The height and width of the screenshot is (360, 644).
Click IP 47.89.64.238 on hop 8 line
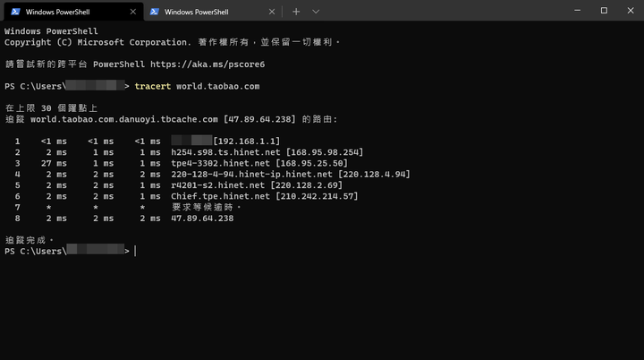coord(202,218)
